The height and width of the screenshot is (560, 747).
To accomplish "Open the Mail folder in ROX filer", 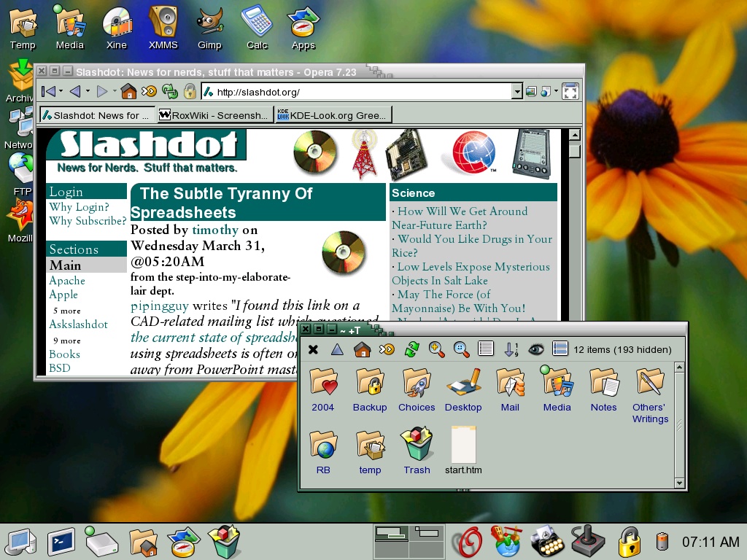I will (x=510, y=390).
